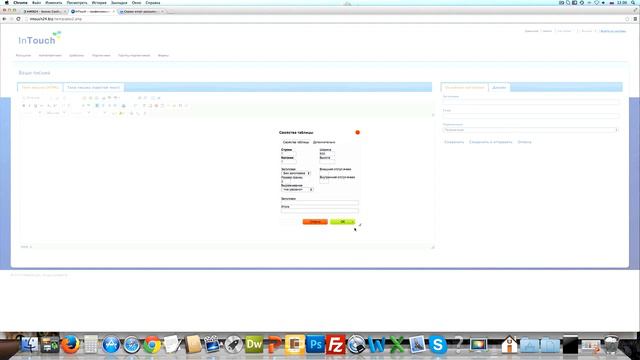This screenshot has width=640, height=360.
Task: Switch to Chrome in the dock
Action: click(x=152, y=345)
